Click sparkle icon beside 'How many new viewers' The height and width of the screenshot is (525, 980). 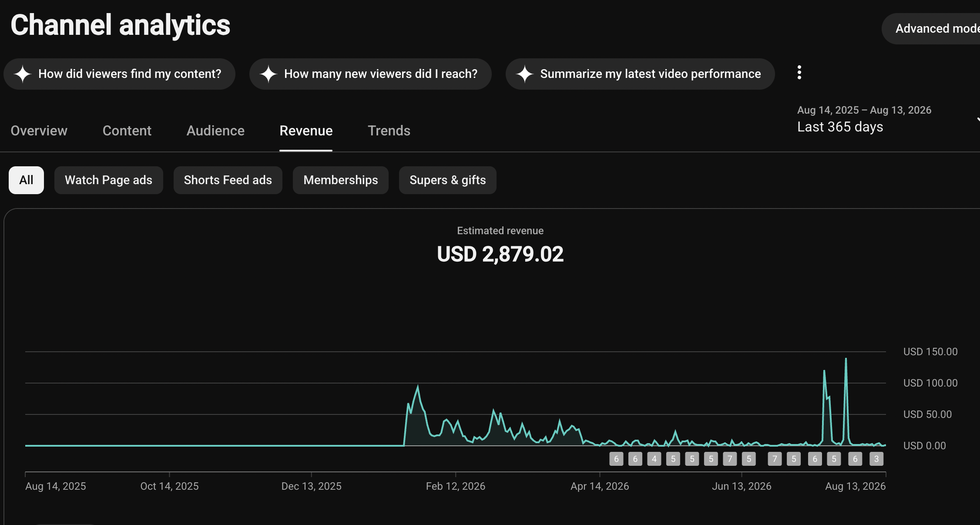268,74
